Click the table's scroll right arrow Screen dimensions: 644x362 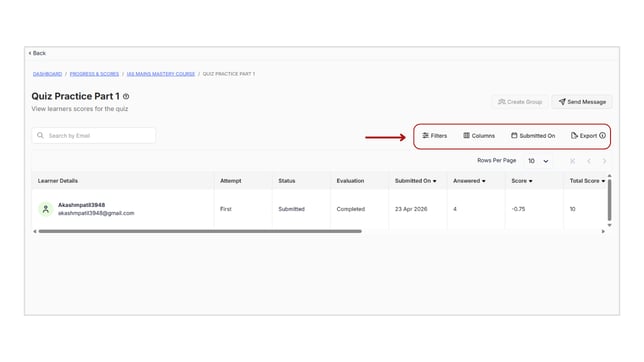pyautogui.click(x=603, y=231)
